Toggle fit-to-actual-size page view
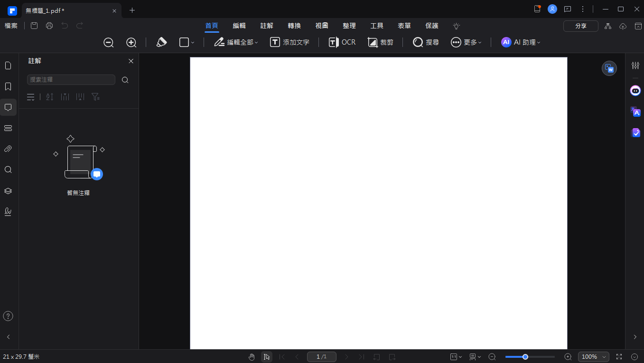 point(454,356)
